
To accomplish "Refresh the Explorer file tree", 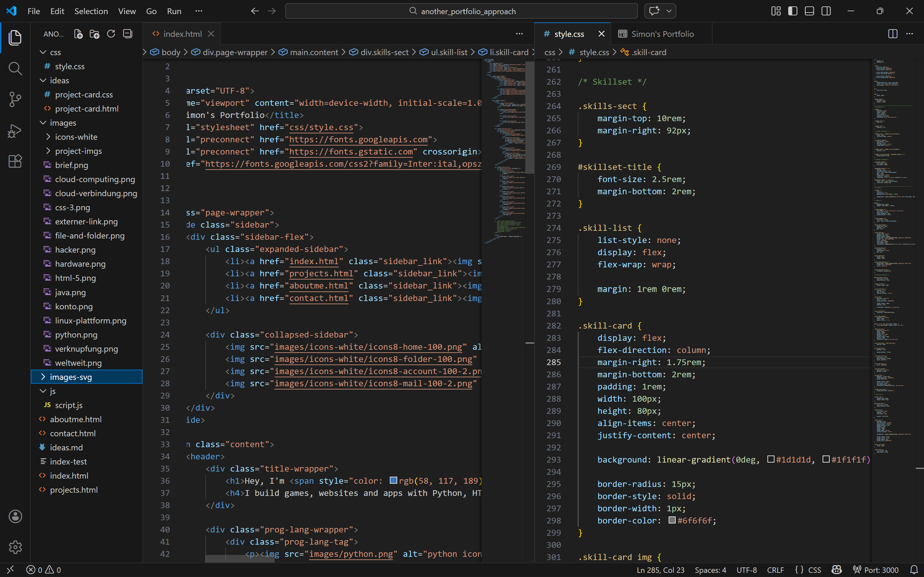I will click(x=111, y=34).
